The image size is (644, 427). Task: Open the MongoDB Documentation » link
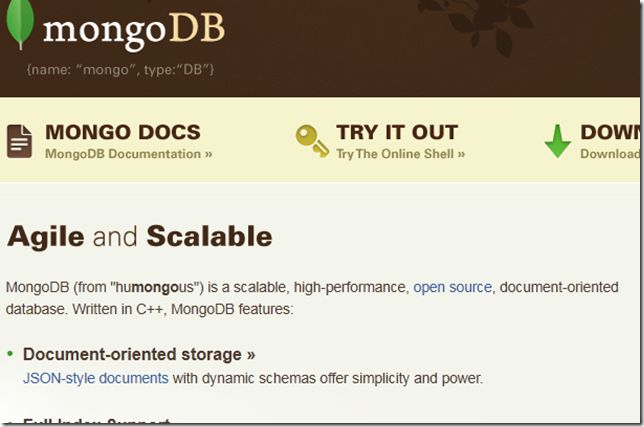129,154
